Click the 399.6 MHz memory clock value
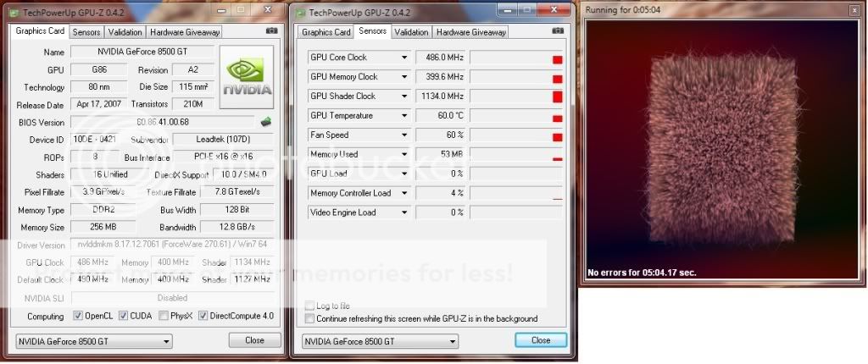 click(441, 77)
